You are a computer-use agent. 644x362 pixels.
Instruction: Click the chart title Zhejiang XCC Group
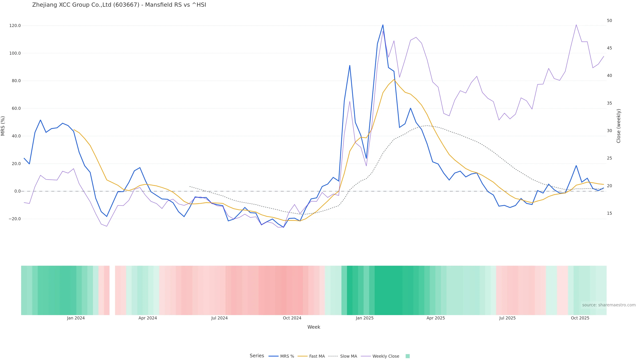[x=119, y=5]
